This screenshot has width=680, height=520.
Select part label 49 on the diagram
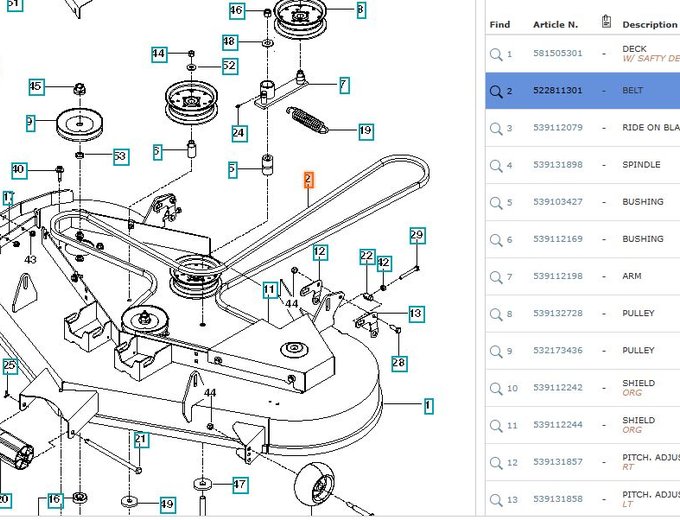[x=167, y=505]
